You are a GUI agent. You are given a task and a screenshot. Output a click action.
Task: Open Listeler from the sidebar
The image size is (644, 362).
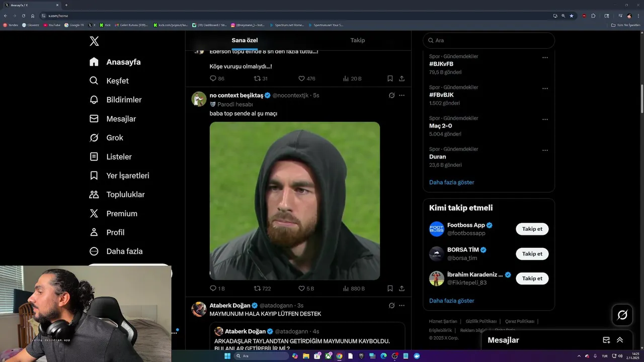coord(110,157)
